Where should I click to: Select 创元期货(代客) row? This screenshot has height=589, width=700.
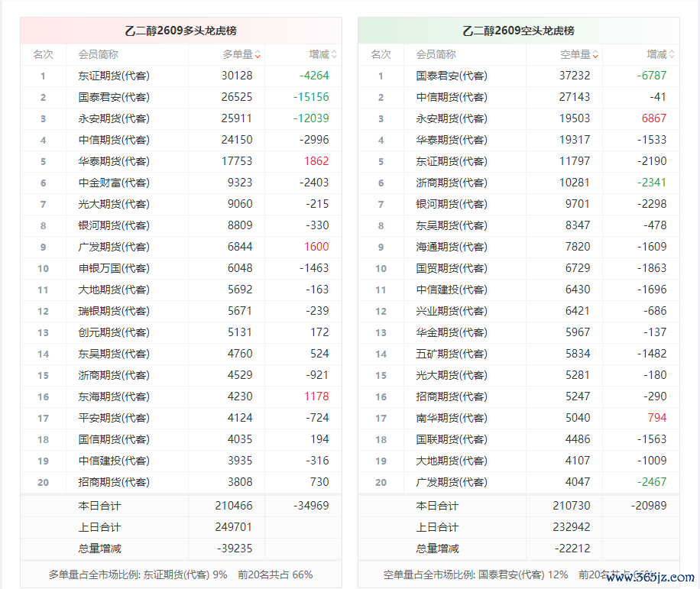pos(181,333)
